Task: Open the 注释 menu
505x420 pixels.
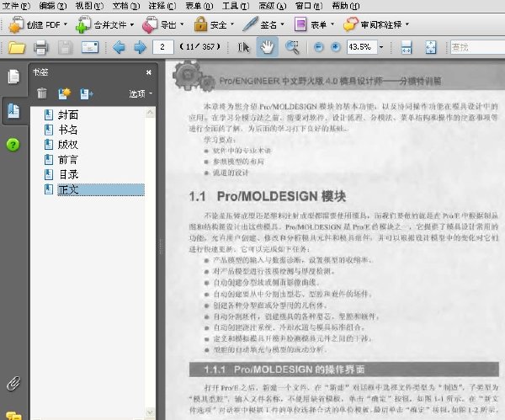Action: point(162,6)
